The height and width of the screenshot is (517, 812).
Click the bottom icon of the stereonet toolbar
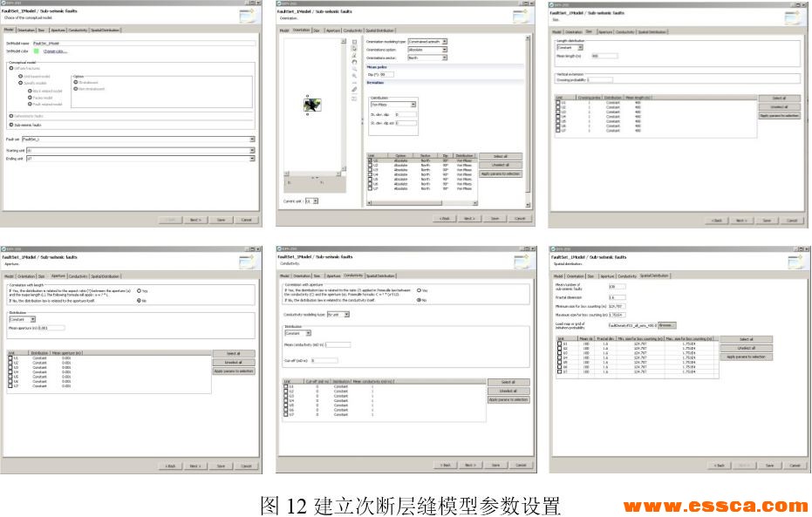coord(354,98)
